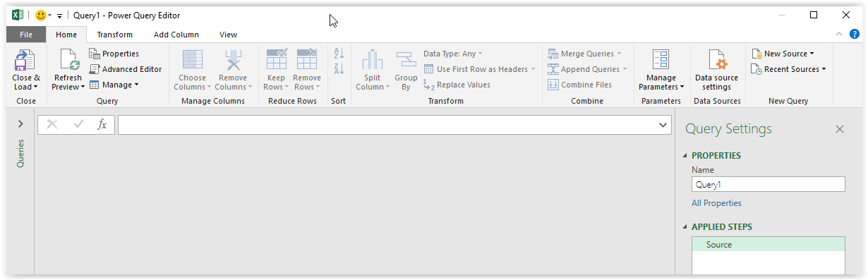
Task: Expand the Queries pane chevron
Action: (20, 124)
